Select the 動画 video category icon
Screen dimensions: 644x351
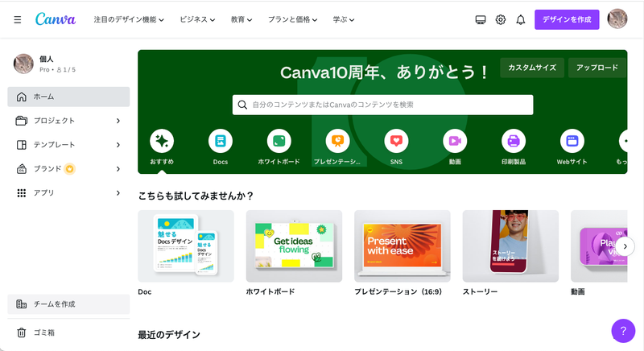455,141
